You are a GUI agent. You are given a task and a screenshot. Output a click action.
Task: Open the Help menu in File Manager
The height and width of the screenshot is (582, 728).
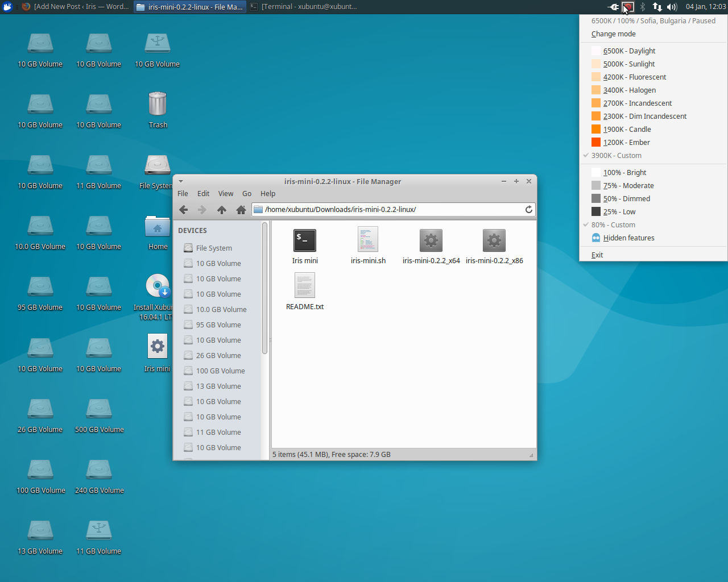[x=268, y=193]
